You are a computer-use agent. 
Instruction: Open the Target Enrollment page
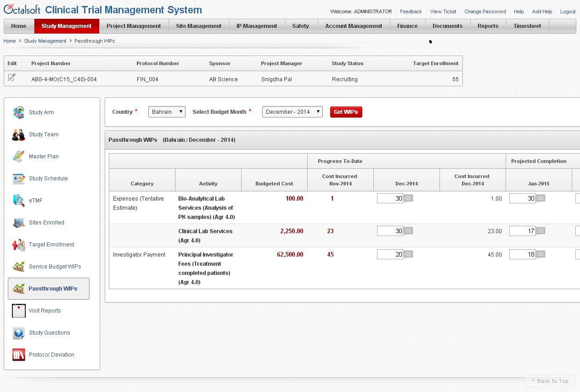click(x=18, y=244)
